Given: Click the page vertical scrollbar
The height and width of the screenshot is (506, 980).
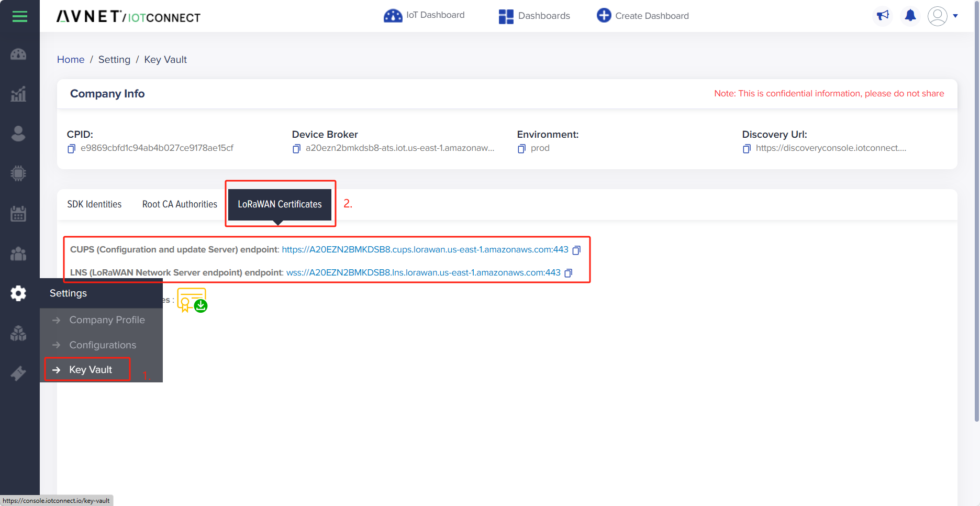Looking at the screenshot, I should pyautogui.click(x=977, y=211).
